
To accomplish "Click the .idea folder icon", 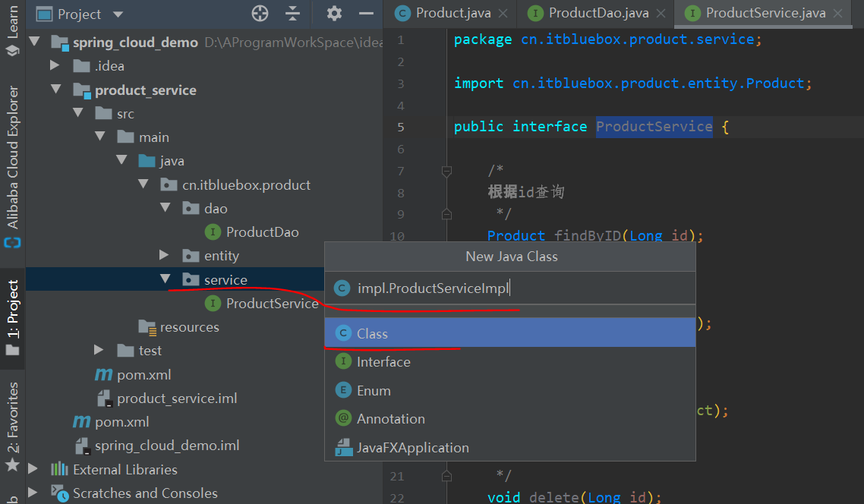I will coord(81,65).
